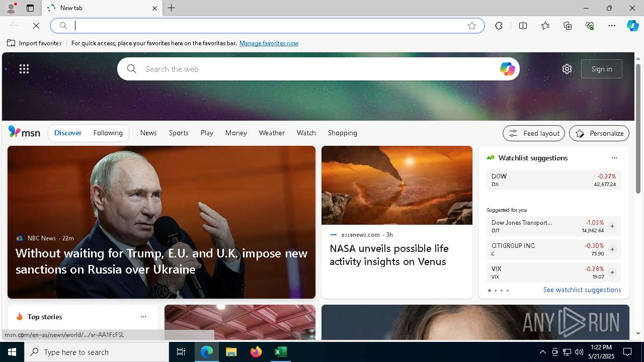Click See watchlist suggestions link
This screenshot has height=362, width=644.
tap(582, 290)
